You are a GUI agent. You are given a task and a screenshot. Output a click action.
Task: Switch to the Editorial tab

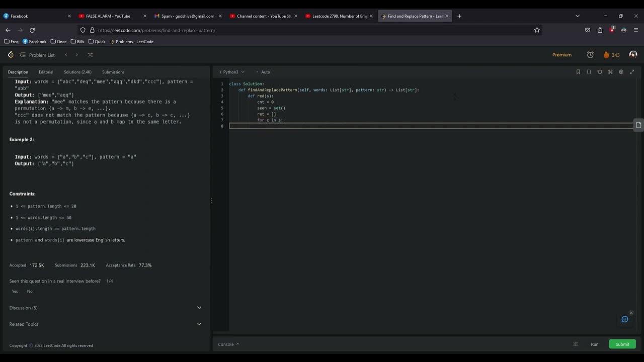46,72
